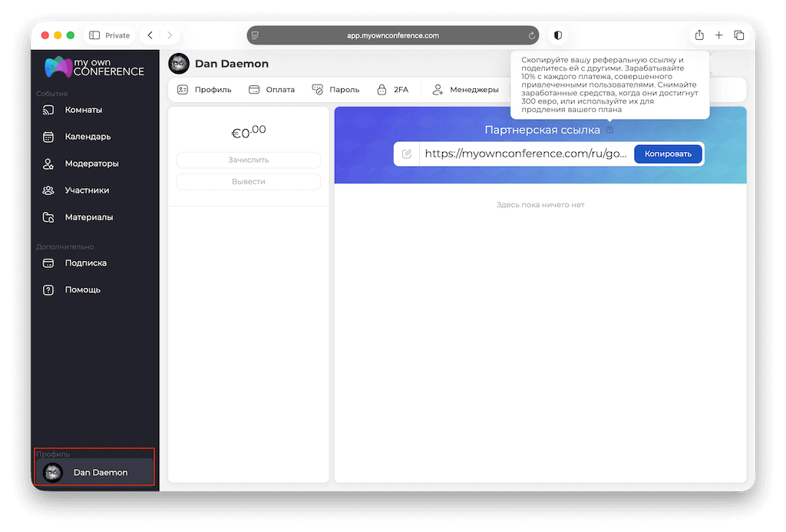Screen dimensions: 786x532
Task: Open the Пароль tab
Action: [335, 90]
